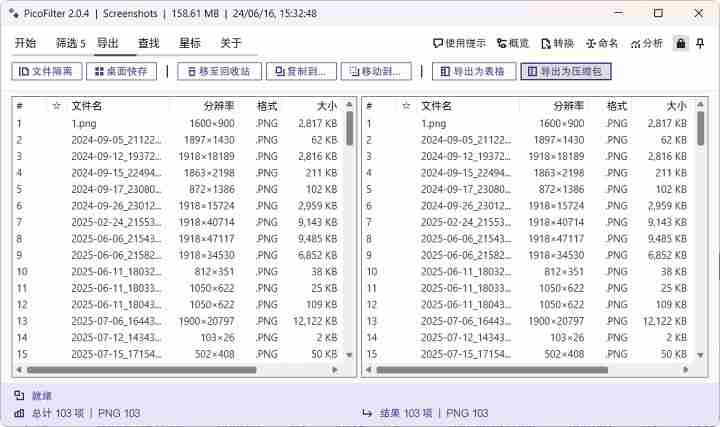Click 导出为压缩包 export as archive
This screenshot has width=720, height=427.
565,72
